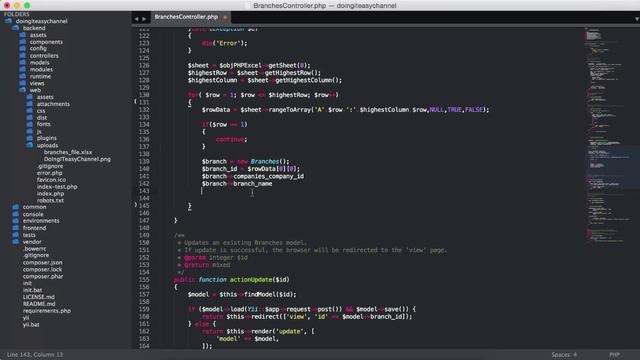The height and width of the screenshot is (360, 640).
Task: Open robots.txt in the sidebar
Action: click(50, 200)
